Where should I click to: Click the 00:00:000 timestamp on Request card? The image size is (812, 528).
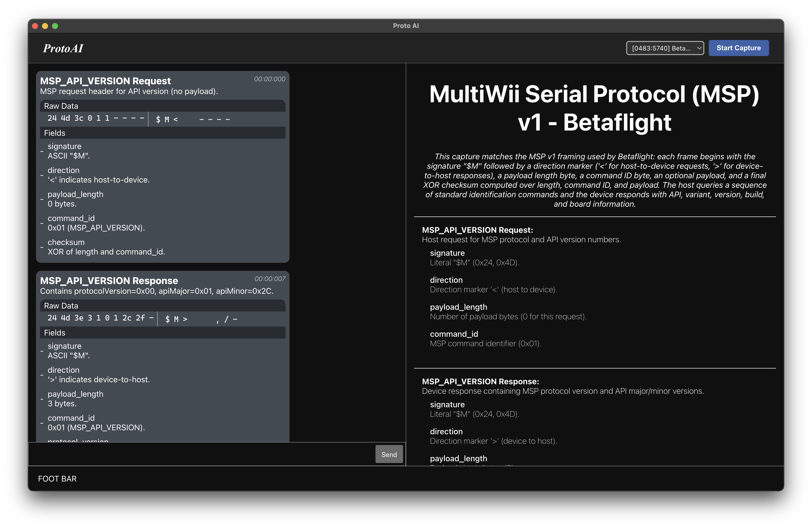coord(269,79)
